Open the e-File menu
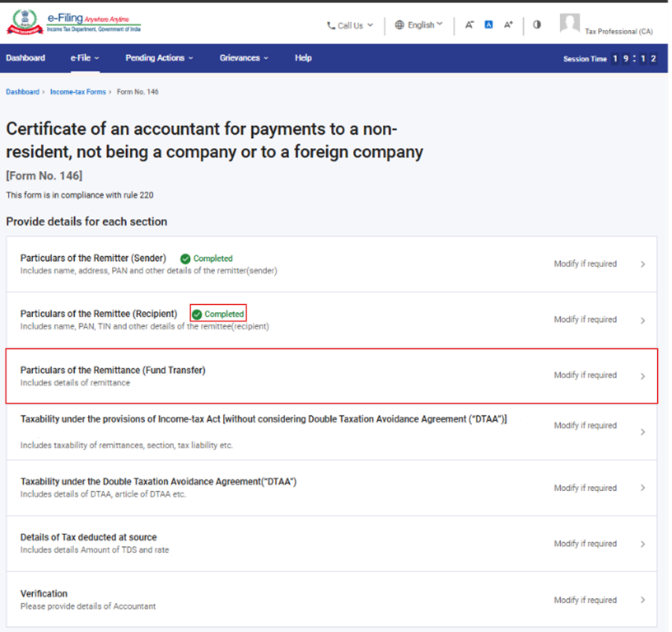 pos(85,58)
